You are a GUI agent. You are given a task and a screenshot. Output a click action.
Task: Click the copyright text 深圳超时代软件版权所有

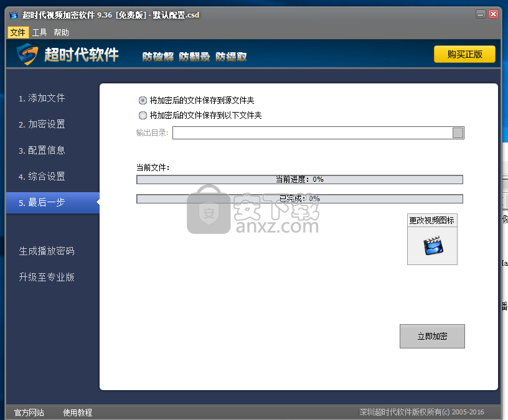421,412
